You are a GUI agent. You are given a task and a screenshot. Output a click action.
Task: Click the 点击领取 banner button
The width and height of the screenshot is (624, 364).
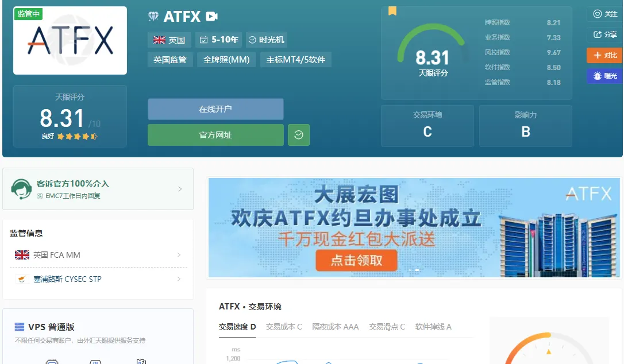tap(357, 260)
